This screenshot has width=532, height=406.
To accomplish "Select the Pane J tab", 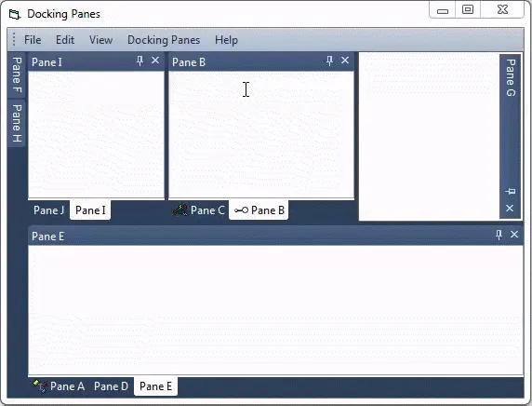I will [x=49, y=210].
